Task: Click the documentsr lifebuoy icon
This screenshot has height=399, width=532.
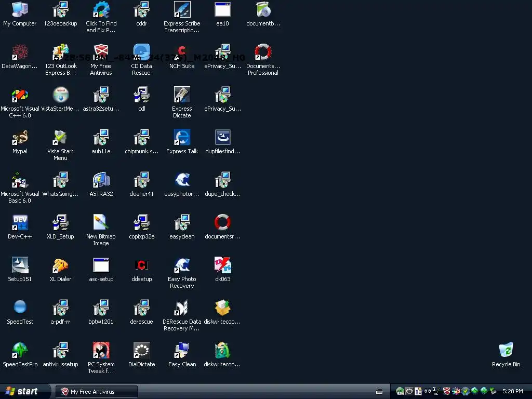Action: [x=222, y=227]
